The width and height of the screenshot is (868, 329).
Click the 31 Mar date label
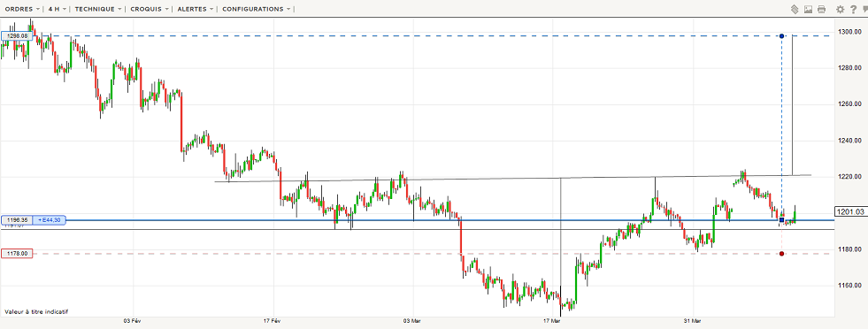point(693,321)
